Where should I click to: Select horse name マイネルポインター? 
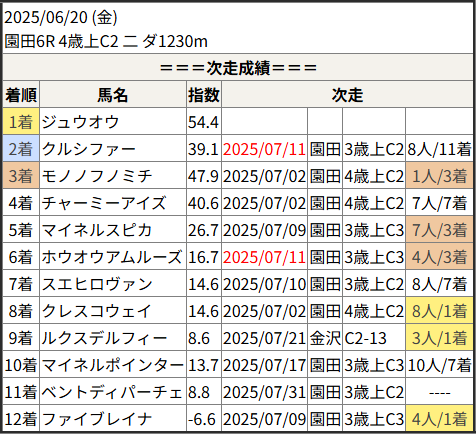(x=113, y=365)
